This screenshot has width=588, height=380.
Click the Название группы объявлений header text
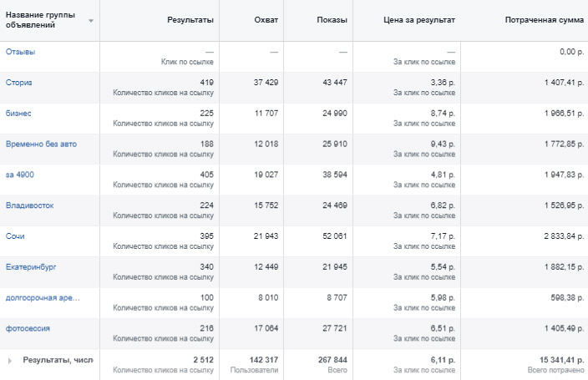click(42, 18)
